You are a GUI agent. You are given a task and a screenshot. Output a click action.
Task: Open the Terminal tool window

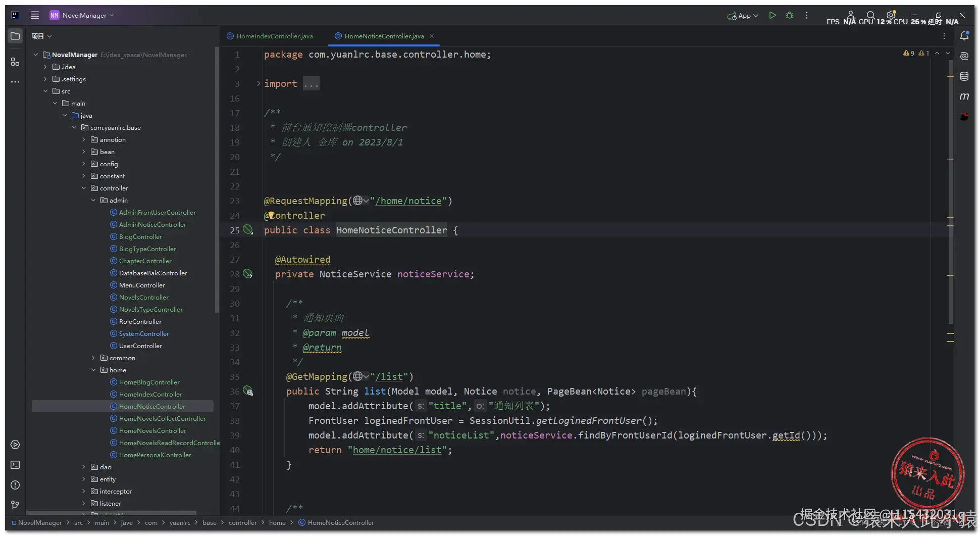coord(15,465)
